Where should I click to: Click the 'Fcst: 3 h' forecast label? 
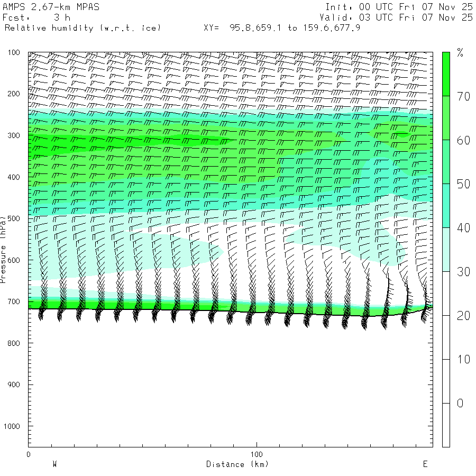coord(36,17)
